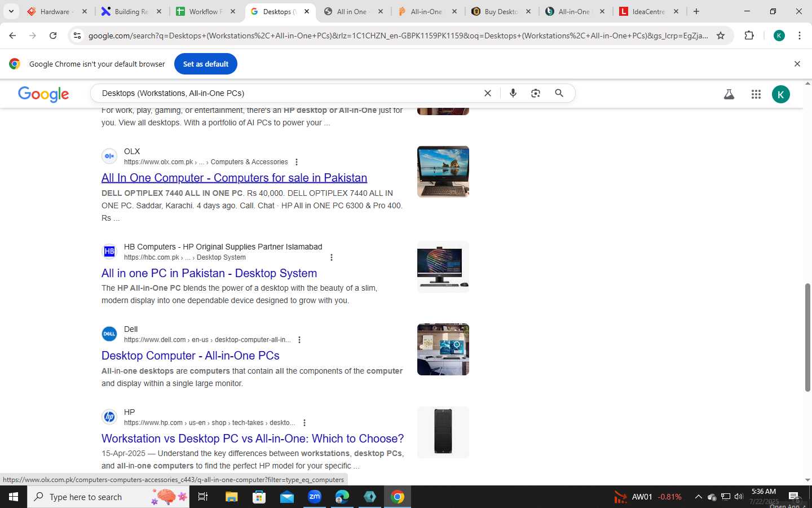Open Workstation vs Desktop PC vs All-in-One link
Viewport: 812px width, 508px height.
point(253,439)
